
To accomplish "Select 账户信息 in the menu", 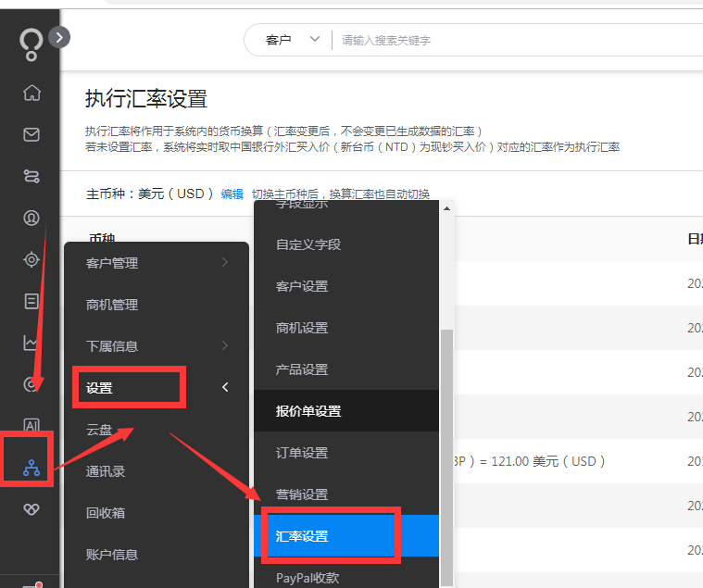I will pyautogui.click(x=157, y=555).
